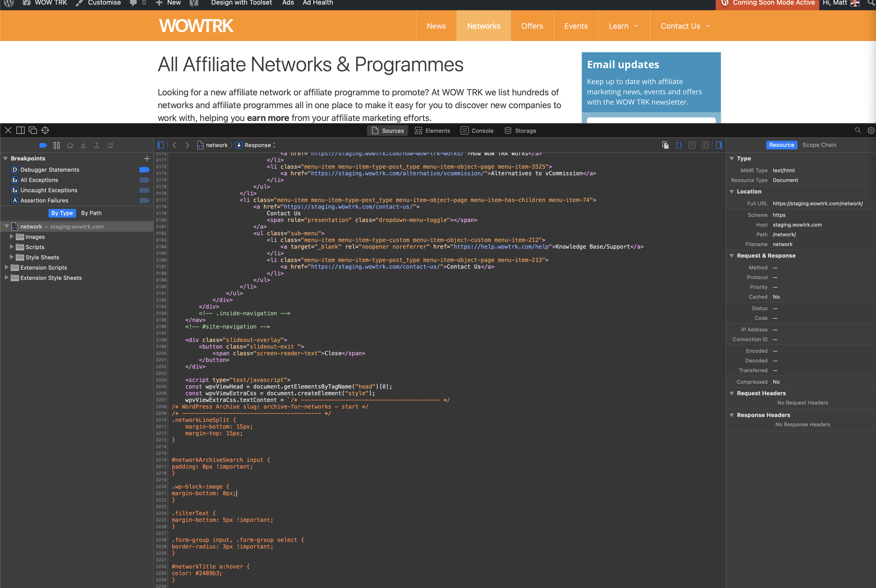Hide the details sidebar
Screen dimensions: 876x588
click(x=719, y=145)
